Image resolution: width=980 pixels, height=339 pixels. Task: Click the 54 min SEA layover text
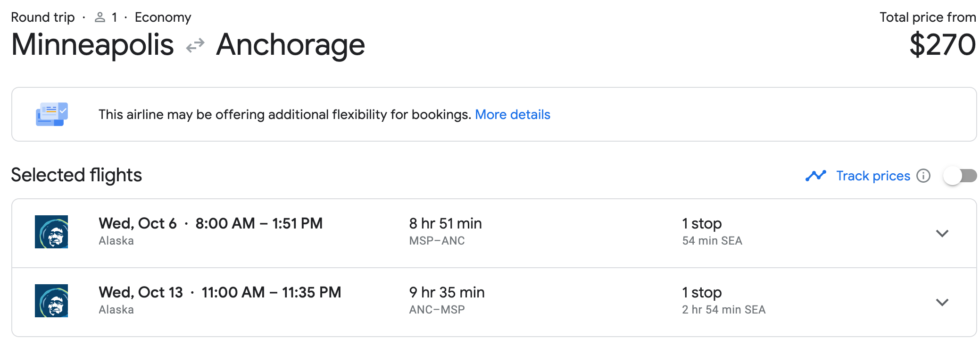pyautogui.click(x=712, y=241)
